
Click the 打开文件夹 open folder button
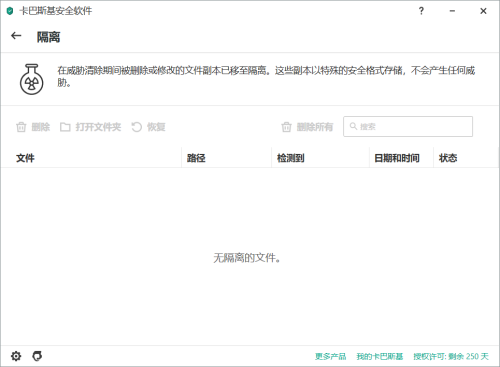(90, 127)
